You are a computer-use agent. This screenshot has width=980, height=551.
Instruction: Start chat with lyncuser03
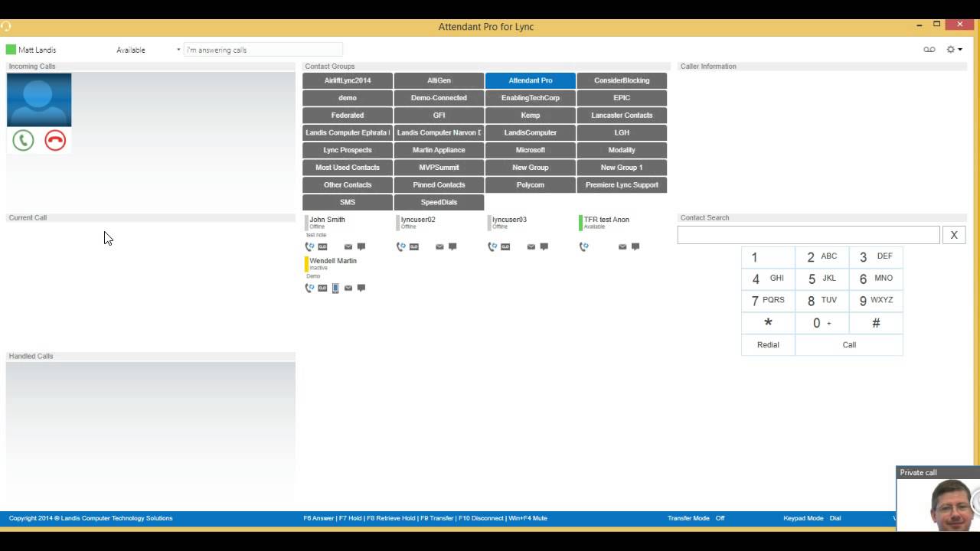coord(544,246)
